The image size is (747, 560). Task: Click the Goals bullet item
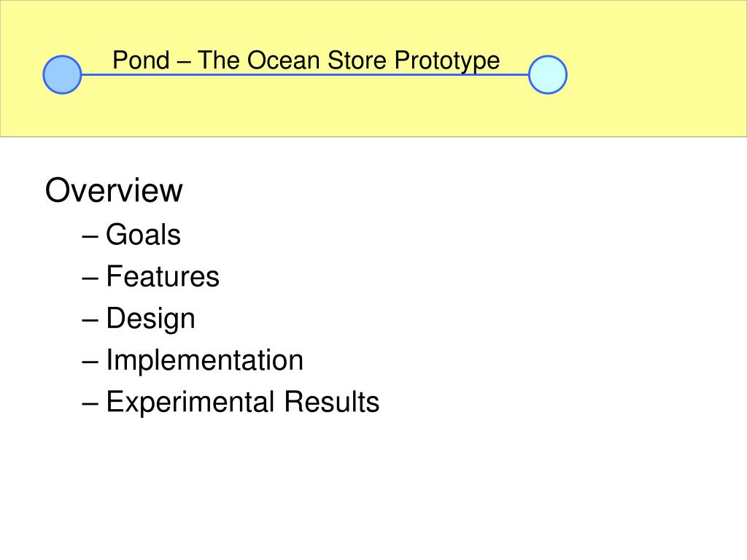pyautogui.click(x=143, y=234)
